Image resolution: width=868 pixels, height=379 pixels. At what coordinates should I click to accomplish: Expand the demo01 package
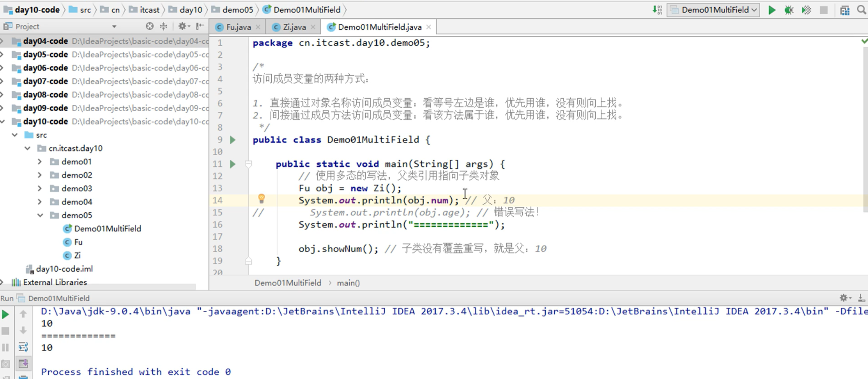click(40, 161)
